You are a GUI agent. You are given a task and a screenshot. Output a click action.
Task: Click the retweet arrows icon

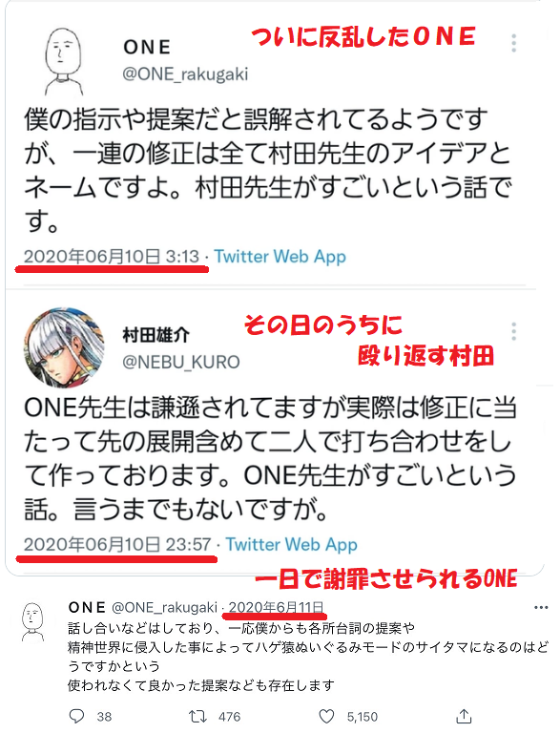[x=197, y=716]
